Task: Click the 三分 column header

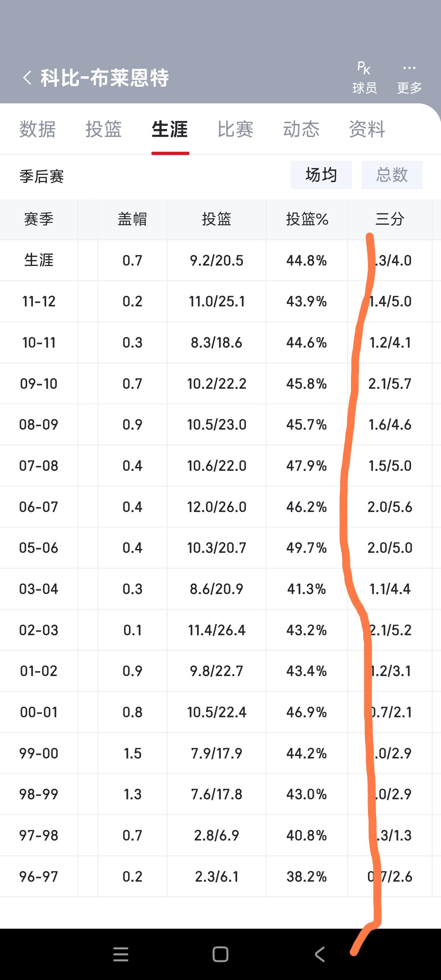Action: pyautogui.click(x=390, y=219)
